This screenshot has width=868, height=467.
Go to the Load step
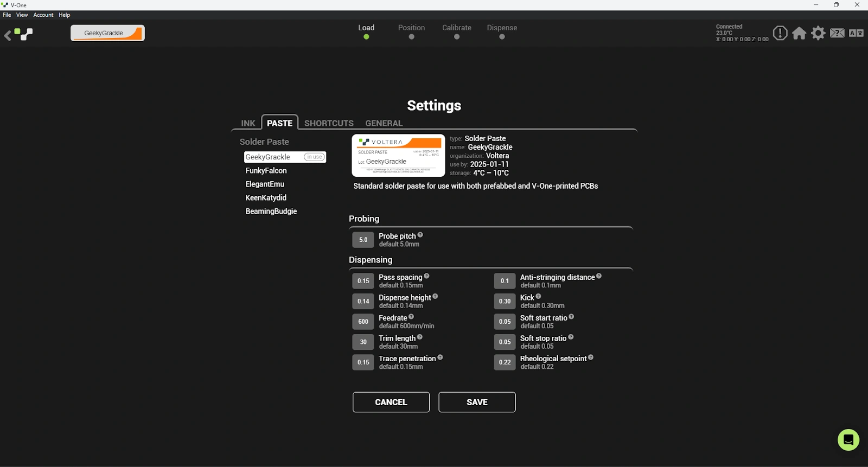(366, 31)
